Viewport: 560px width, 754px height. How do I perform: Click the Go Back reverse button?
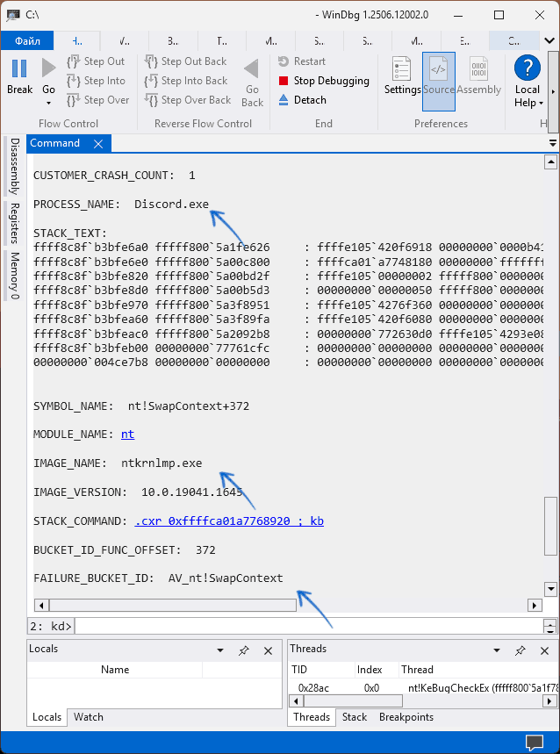click(x=252, y=82)
